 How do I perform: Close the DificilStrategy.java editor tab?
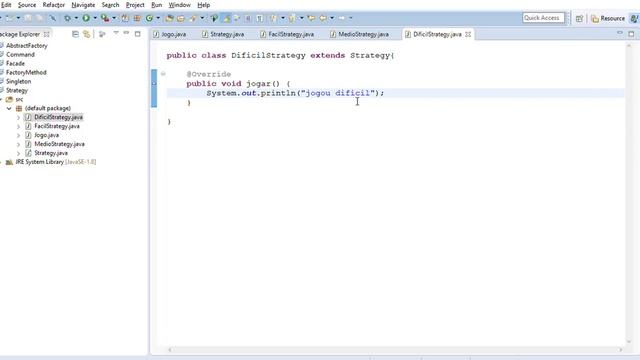468,34
